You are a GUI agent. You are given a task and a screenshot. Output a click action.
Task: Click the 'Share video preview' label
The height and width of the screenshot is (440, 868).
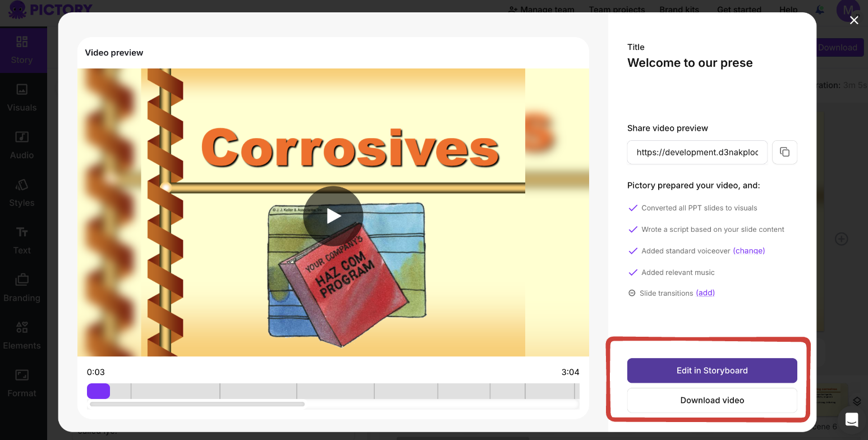(x=668, y=128)
